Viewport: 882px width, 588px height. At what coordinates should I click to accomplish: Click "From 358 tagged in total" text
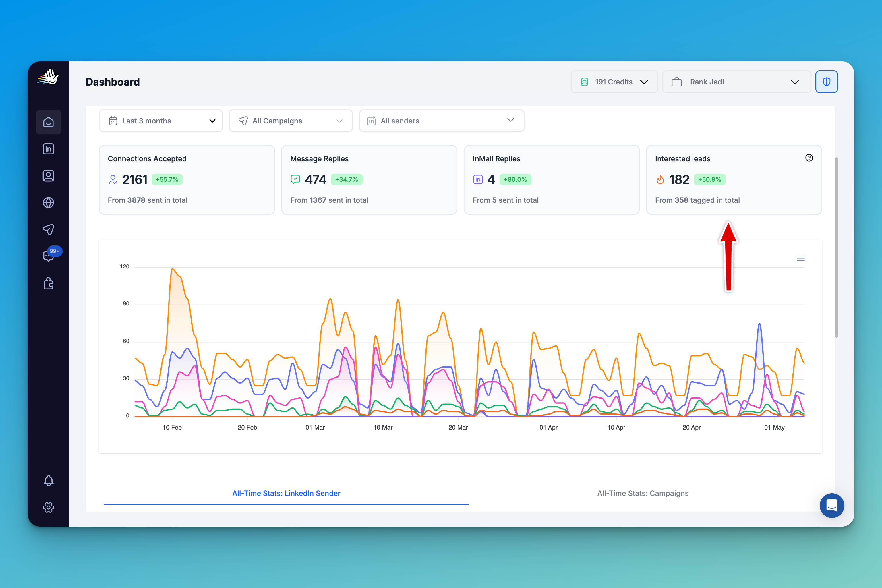pyautogui.click(x=697, y=200)
